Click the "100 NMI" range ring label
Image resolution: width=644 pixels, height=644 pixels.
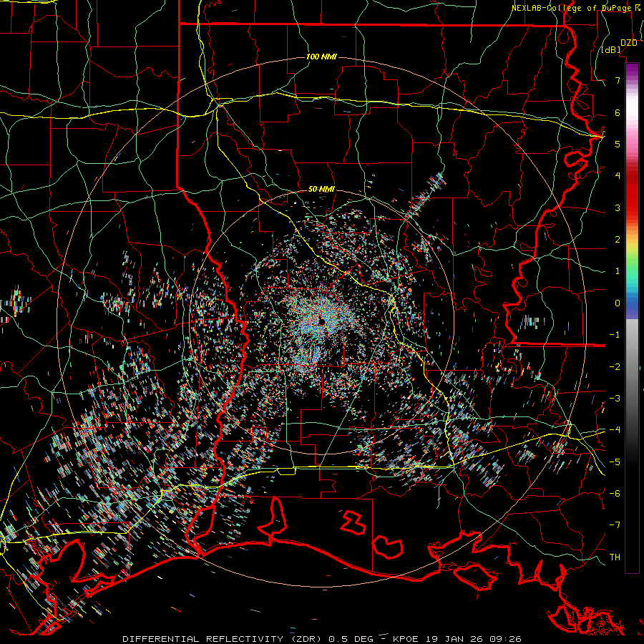[321, 57]
